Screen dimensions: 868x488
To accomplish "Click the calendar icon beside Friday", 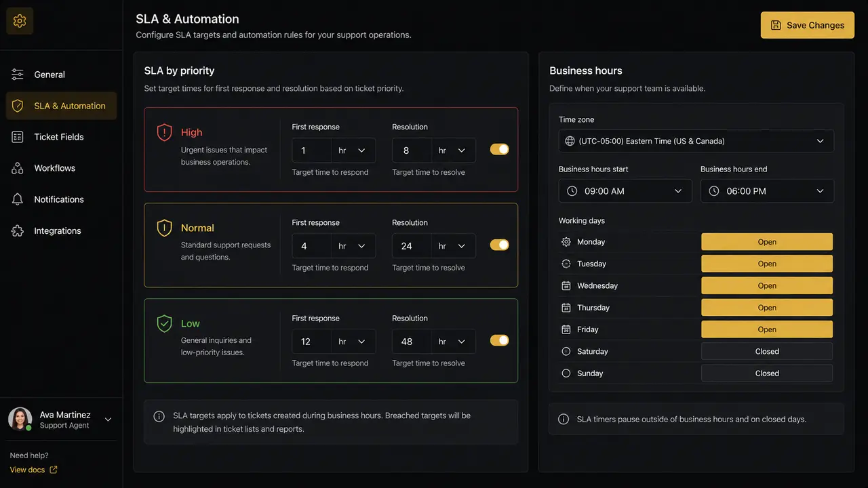I will click(x=566, y=329).
